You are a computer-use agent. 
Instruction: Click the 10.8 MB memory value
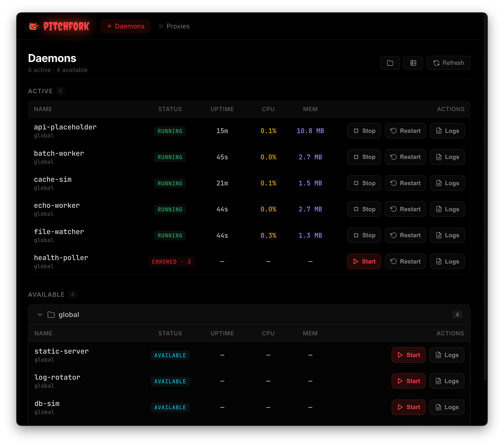point(310,131)
